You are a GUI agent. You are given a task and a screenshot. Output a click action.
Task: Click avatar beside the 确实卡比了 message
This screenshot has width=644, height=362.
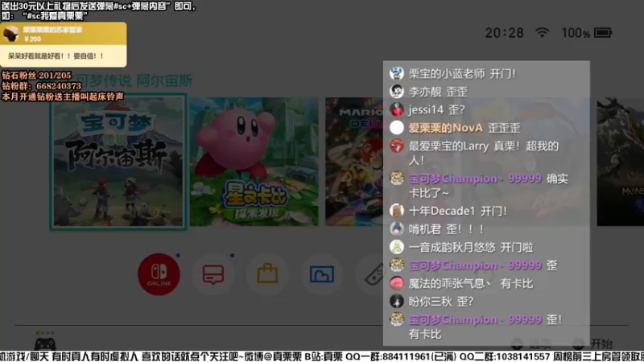(397, 178)
